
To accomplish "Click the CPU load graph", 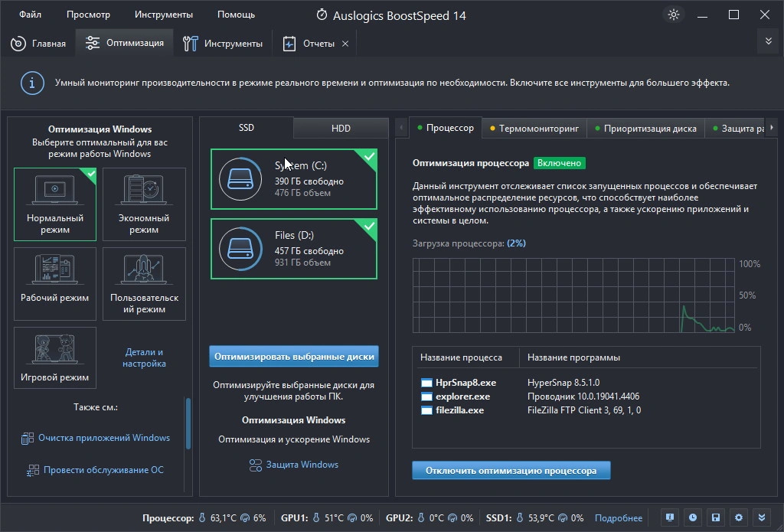I will 573,295.
